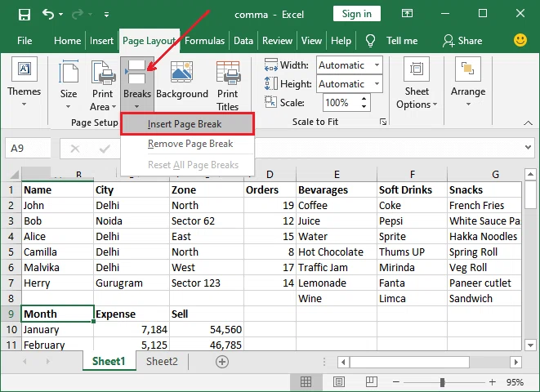Click the previous sheet navigation arrow
This screenshot has height=392, width=540.
[25, 361]
